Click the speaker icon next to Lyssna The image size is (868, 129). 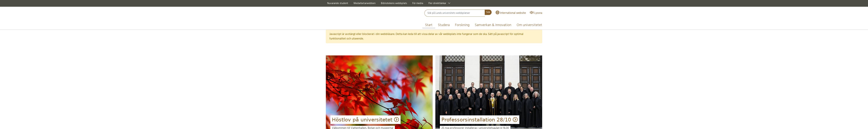[531, 12]
